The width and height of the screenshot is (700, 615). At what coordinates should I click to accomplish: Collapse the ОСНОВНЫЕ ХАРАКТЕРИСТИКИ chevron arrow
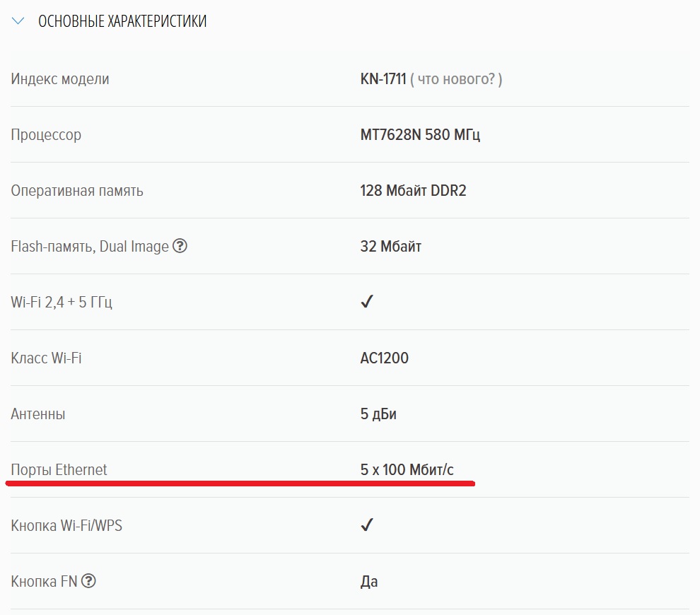18,22
